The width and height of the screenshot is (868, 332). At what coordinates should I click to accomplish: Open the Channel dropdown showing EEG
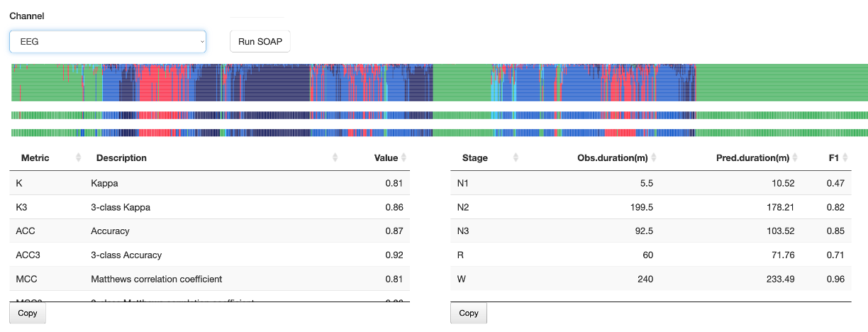pos(108,41)
